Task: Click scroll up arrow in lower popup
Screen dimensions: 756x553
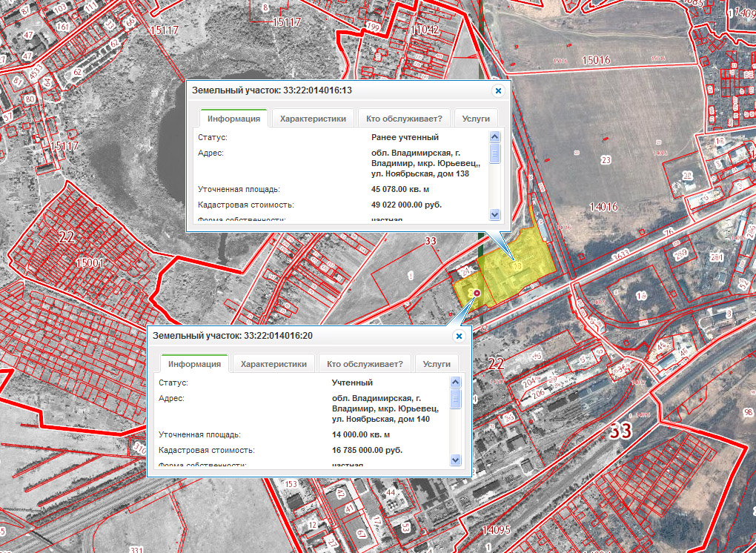Action: 455,383
